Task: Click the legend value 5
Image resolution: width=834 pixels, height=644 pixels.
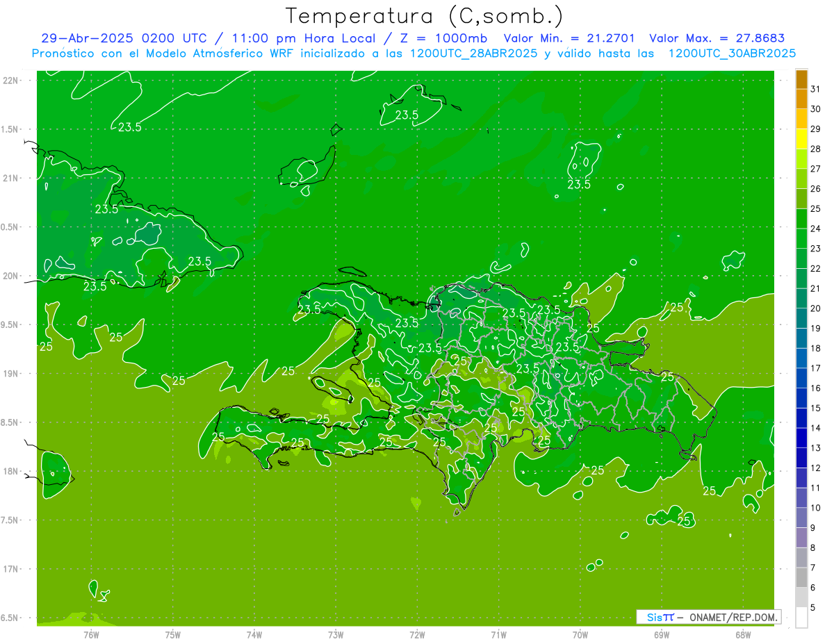Action: 812,608
